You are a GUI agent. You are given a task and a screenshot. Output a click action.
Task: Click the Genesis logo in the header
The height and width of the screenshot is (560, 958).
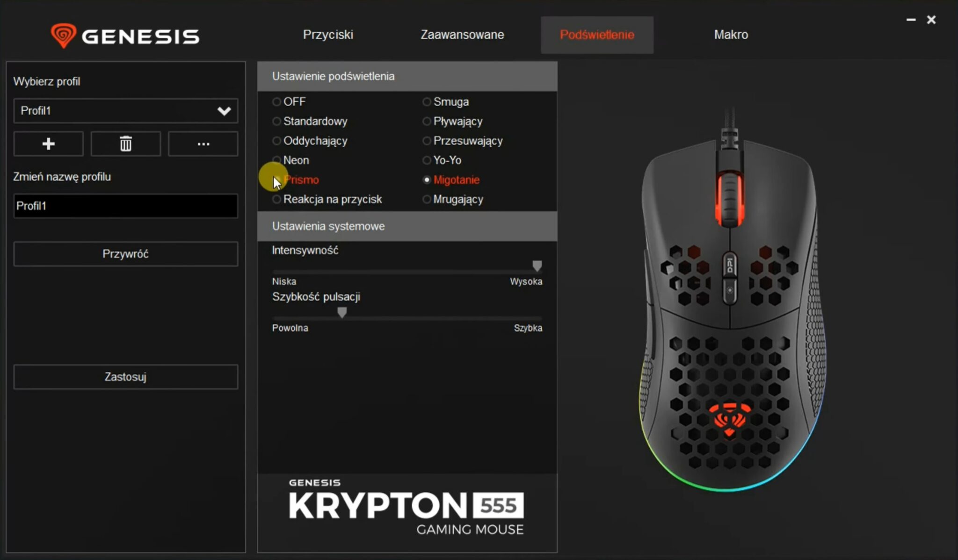126,35
